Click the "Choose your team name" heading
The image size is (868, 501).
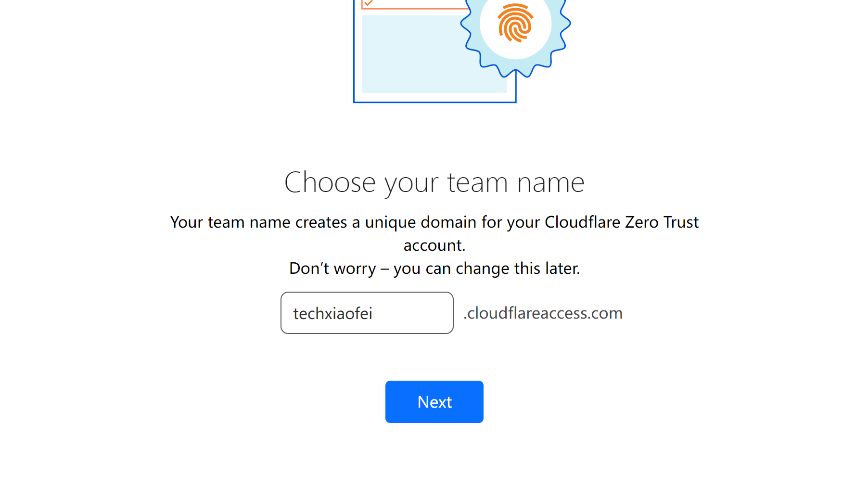point(434,182)
